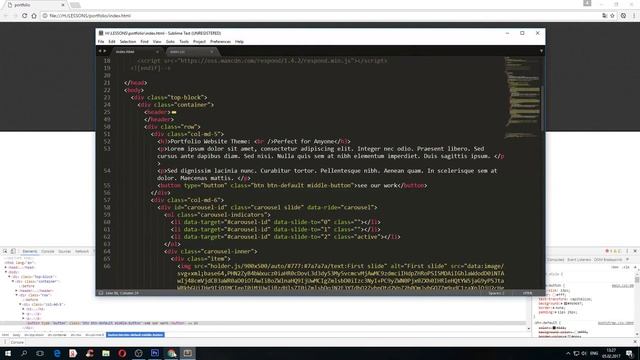
Task: Click the translate icon in Chrome address bar
Action: pyautogui.click(x=604, y=16)
